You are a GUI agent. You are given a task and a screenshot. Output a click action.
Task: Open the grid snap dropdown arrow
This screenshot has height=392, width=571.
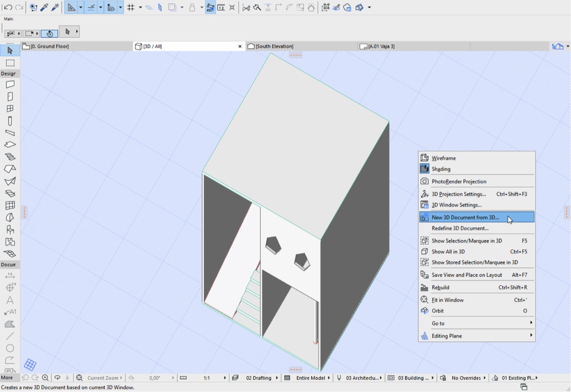[140, 7]
